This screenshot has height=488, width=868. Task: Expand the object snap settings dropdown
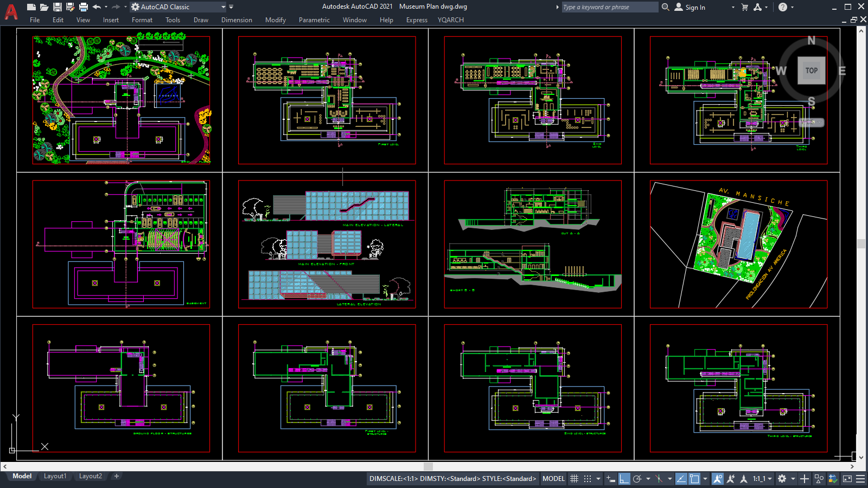coord(706,479)
